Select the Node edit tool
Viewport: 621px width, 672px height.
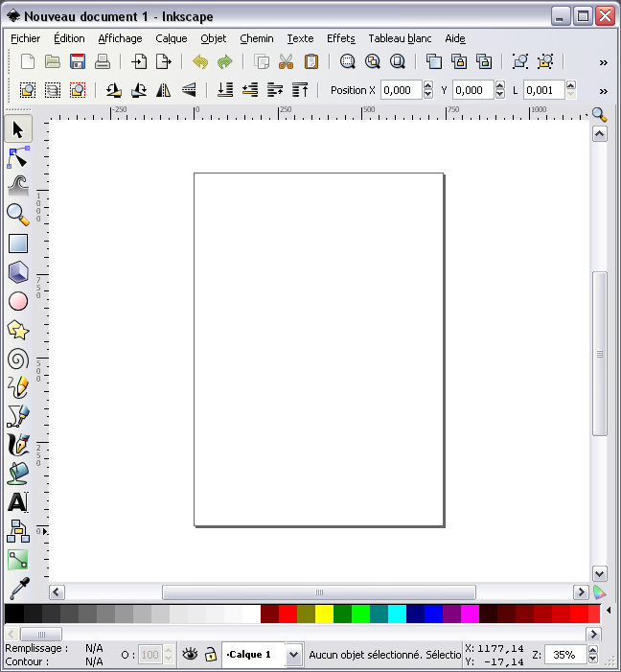18,157
